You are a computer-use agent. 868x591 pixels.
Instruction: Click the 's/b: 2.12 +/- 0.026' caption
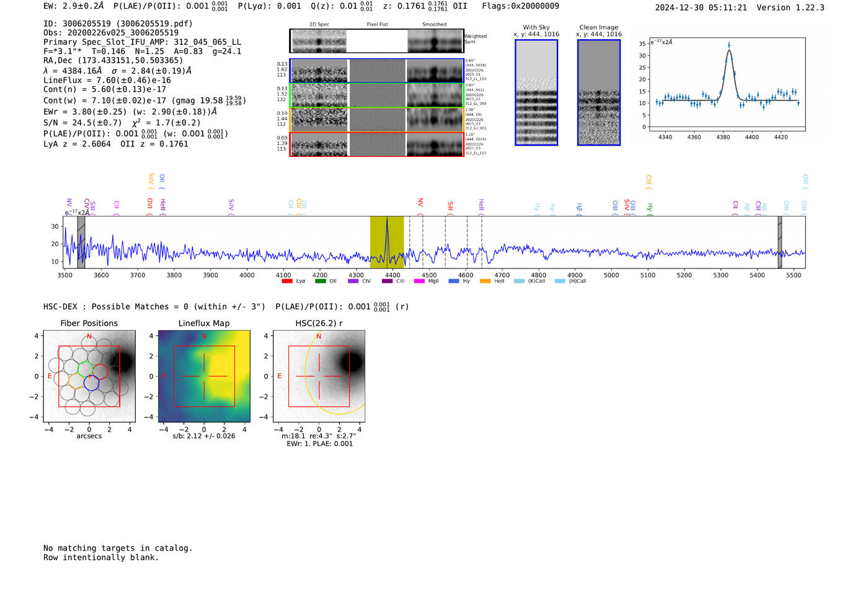click(204, 436)
